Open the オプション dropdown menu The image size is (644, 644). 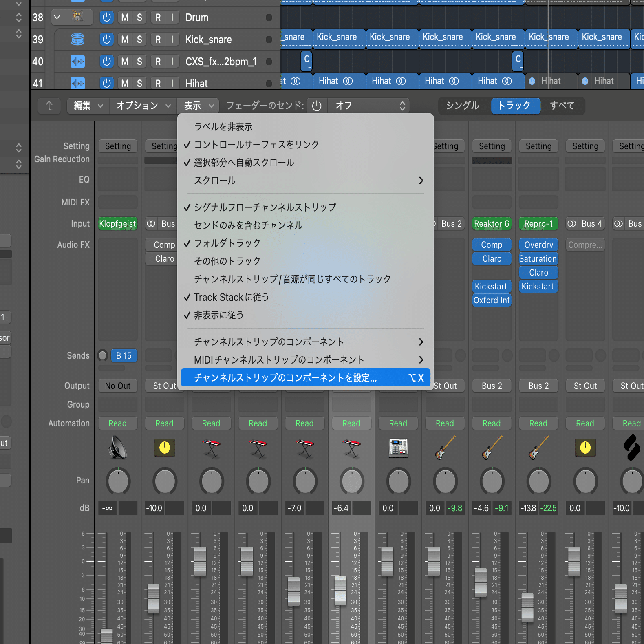point(143,106)
